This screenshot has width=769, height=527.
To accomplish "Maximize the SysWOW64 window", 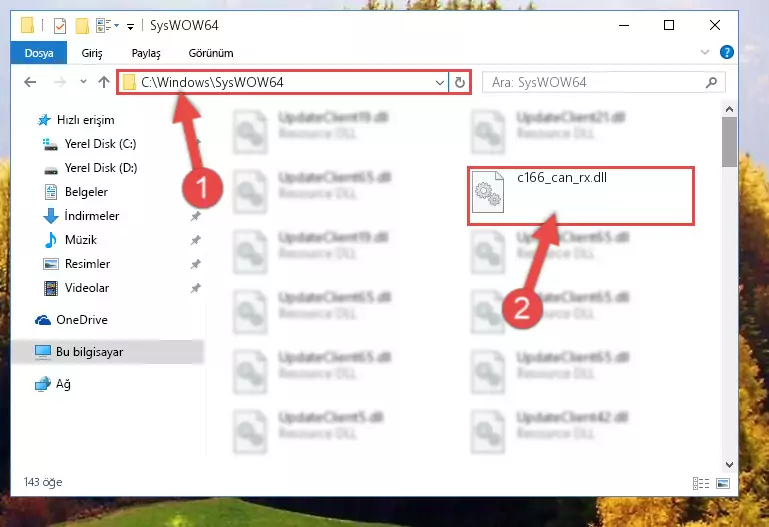I will pos(669,25).
